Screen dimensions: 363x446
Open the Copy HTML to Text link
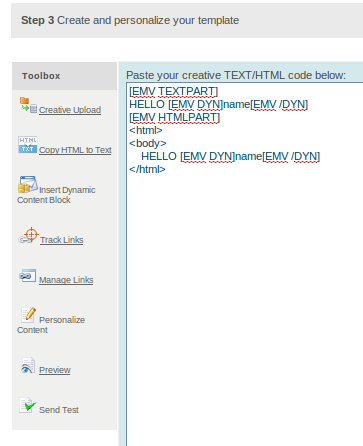coord(75,150)
